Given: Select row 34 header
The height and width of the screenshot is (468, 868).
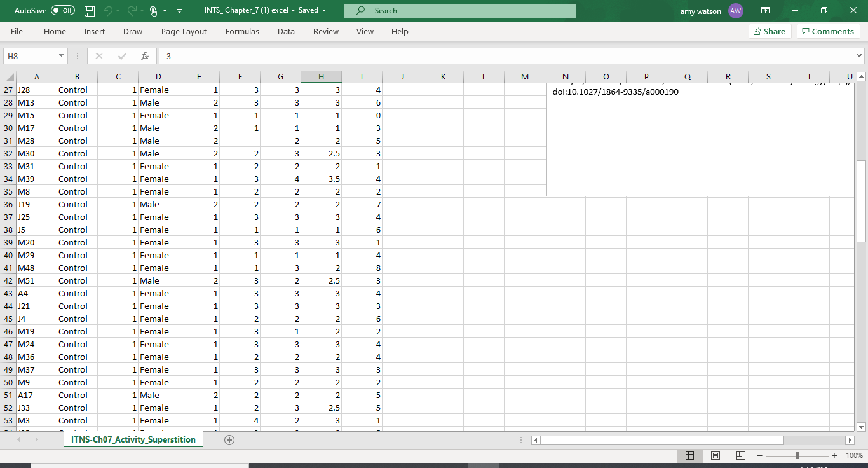Looking at the screenshot, I should click(8, 179).
